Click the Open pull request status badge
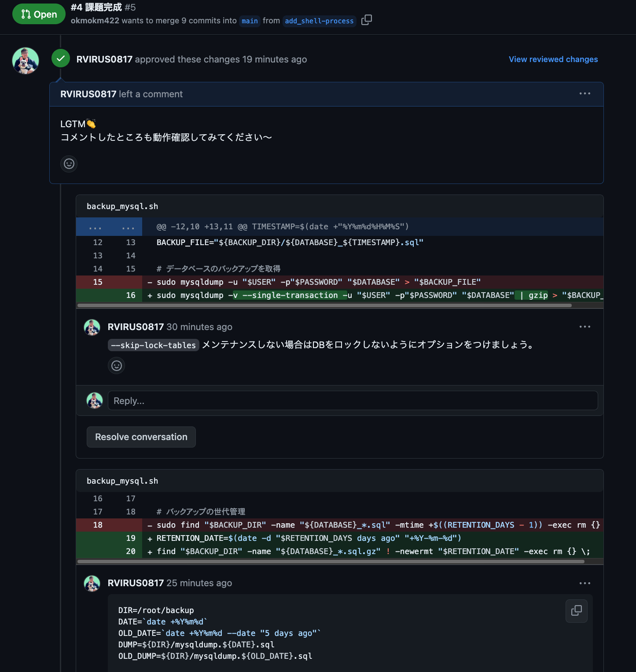636x672 pixels. 39,14
